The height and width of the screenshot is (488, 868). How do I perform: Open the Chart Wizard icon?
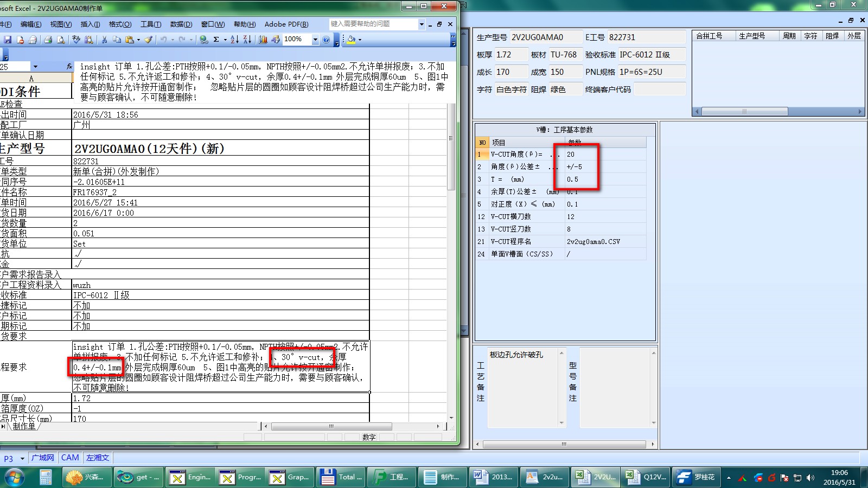[x=263, y=40]
